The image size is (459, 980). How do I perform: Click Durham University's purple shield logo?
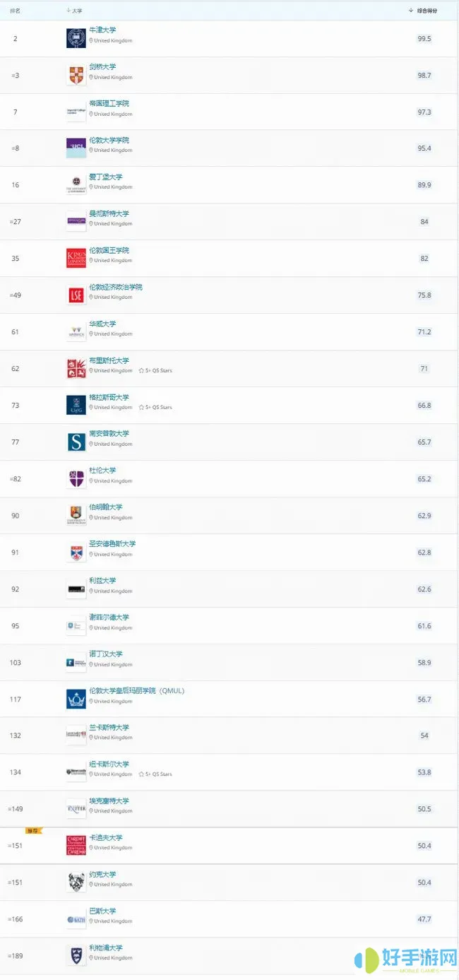76,478
